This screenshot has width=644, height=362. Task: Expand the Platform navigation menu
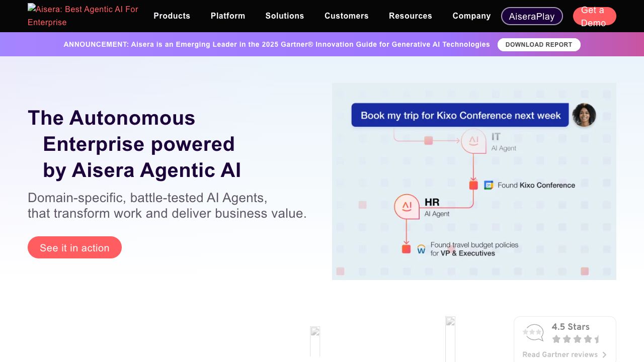pos(228,16)
